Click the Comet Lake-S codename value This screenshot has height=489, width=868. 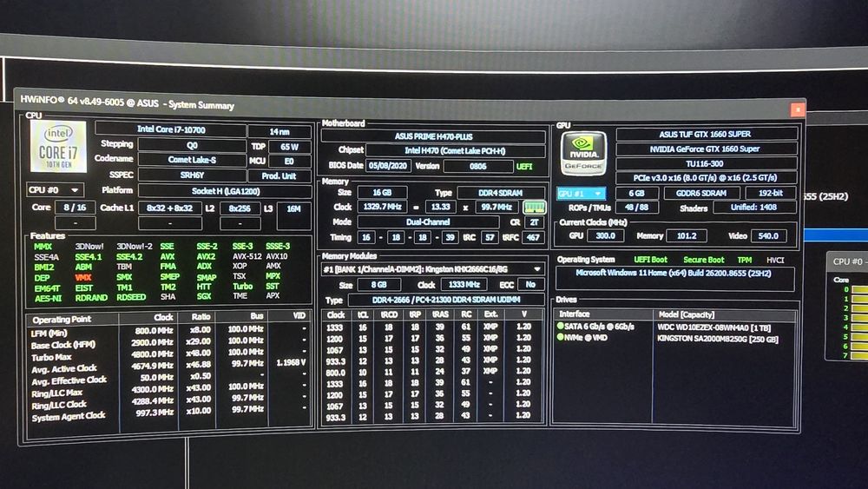click(x=192, y=160)
